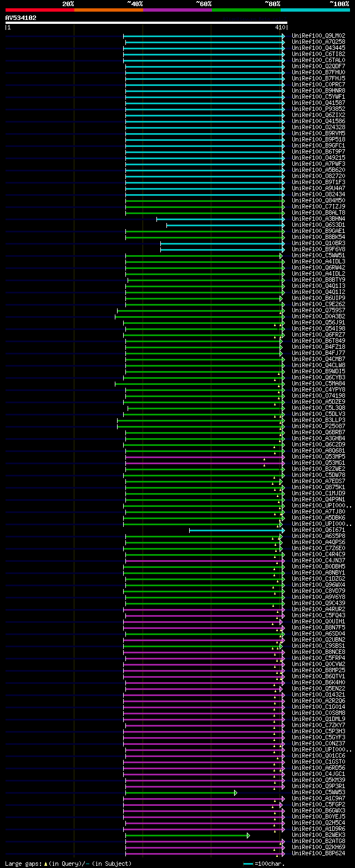Select the UniRef100_O14321 entry
The height and width of the screenshot is (868, 355).
(x=318, y=694)
